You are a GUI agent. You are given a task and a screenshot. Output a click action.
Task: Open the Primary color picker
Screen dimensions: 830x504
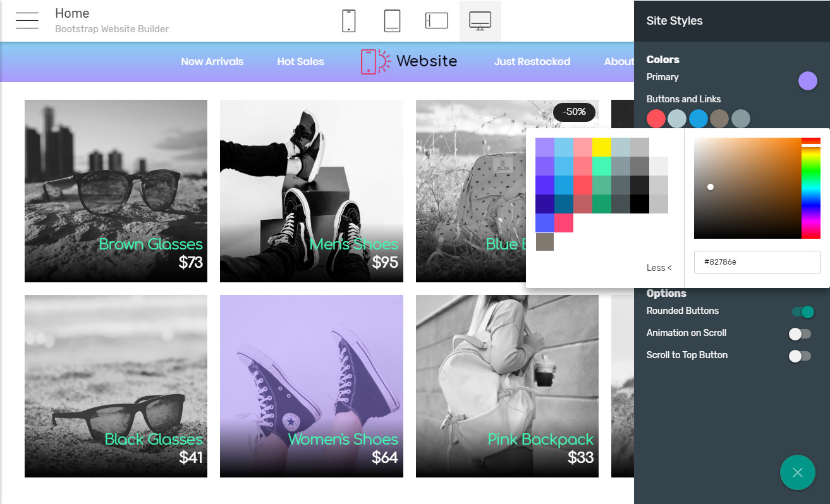coord(807,81)
